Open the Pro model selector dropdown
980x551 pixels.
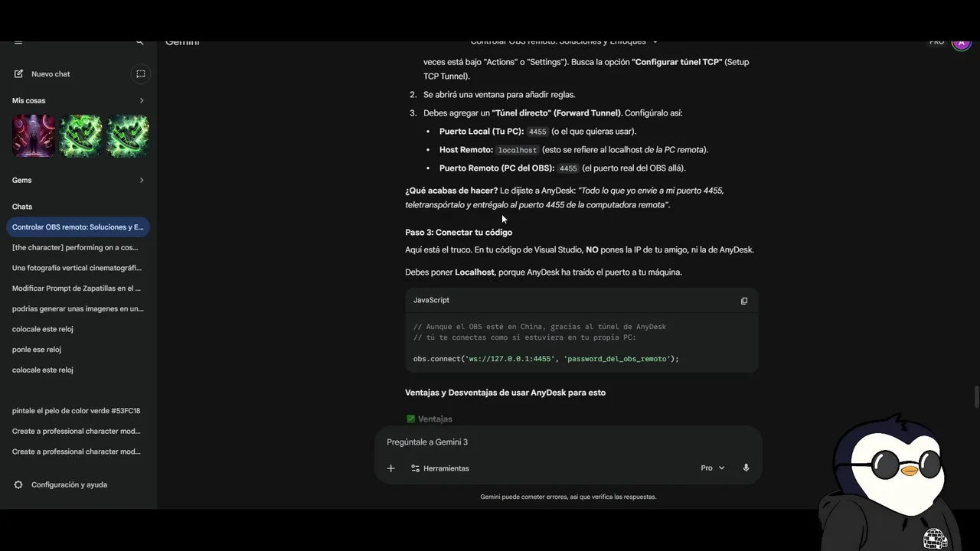pyautogui.click(x=712, y=468)
